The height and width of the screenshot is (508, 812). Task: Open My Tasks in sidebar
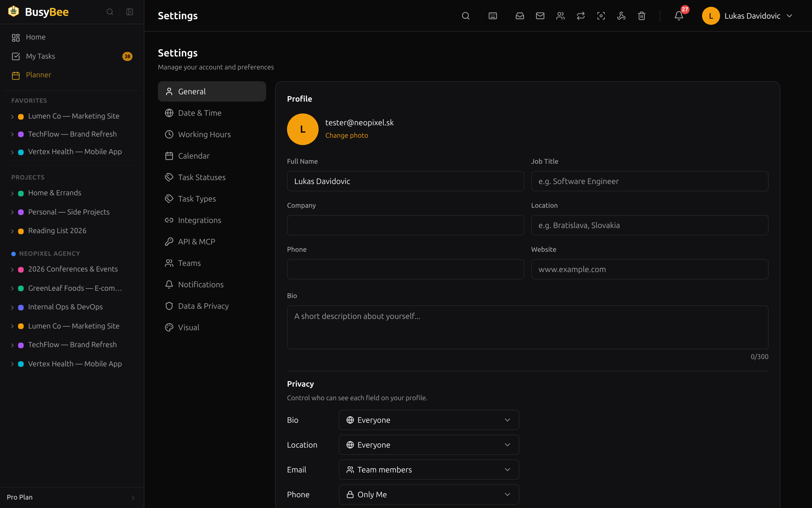(x=72, y=56)
